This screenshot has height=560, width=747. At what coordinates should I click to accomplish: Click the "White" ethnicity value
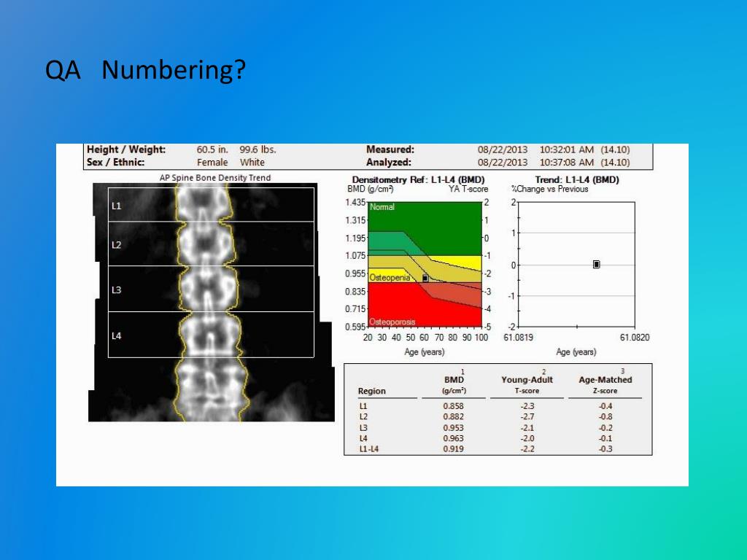252,163
